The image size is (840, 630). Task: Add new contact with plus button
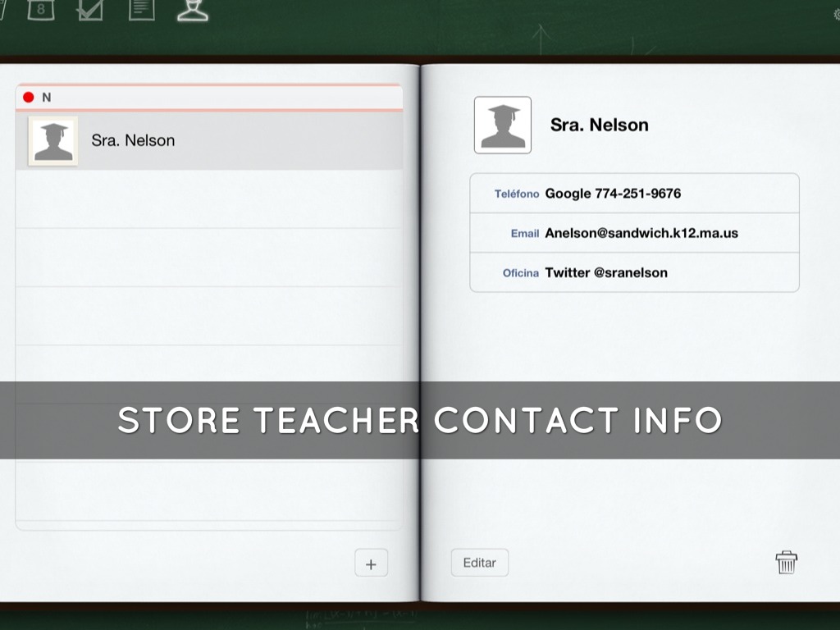point(371,564)
